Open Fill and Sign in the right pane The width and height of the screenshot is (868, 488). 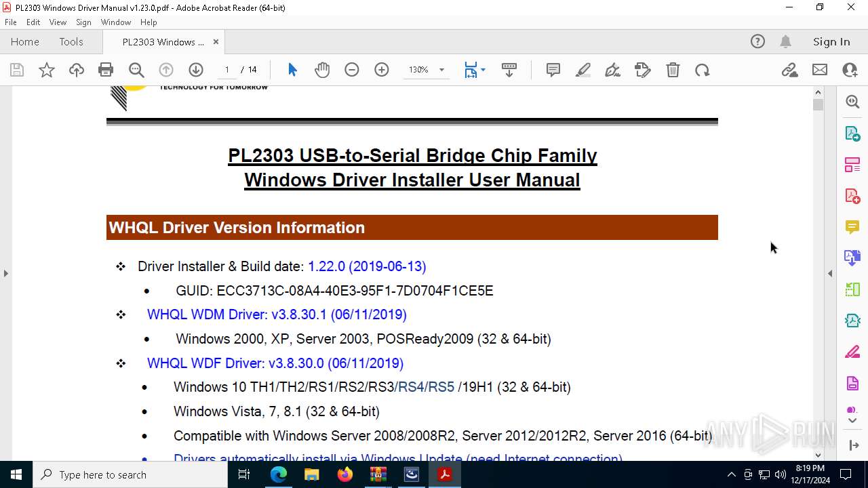pyautogui.click(x=852, y=352)
